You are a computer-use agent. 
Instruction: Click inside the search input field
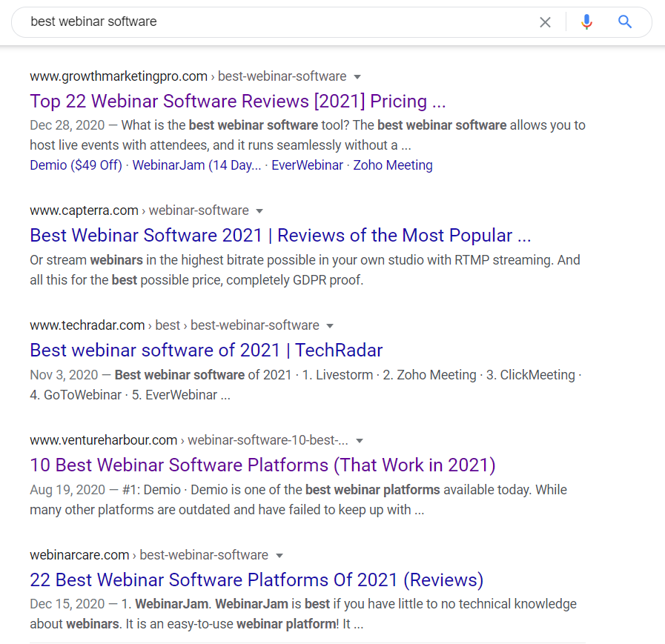pyautogui.click(x=222, y=21)
